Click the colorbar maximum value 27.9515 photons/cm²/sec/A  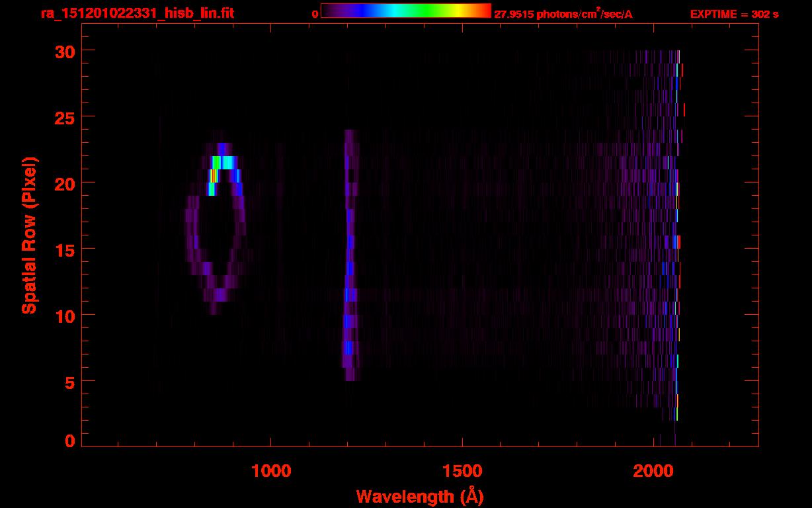(x=563, y=14)
